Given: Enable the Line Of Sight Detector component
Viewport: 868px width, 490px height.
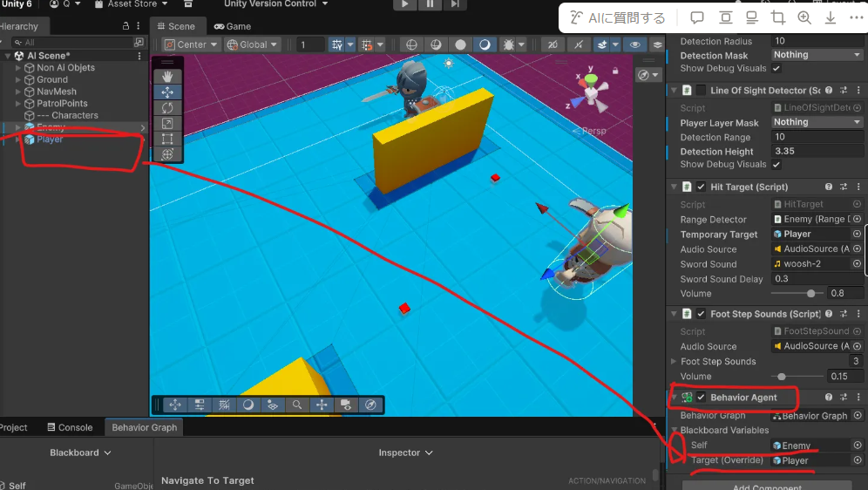Looking at the screenshot, I should pos(701,91).
